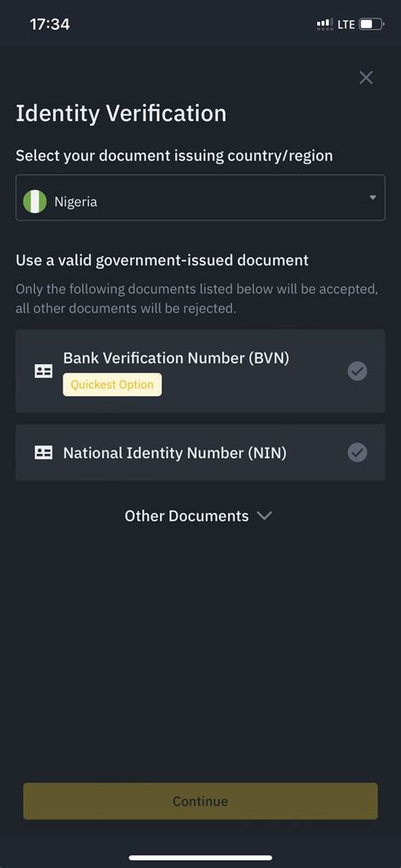
Task: Select Bank Verification Number (BVN) label
Action: click(x=177, y=358)
